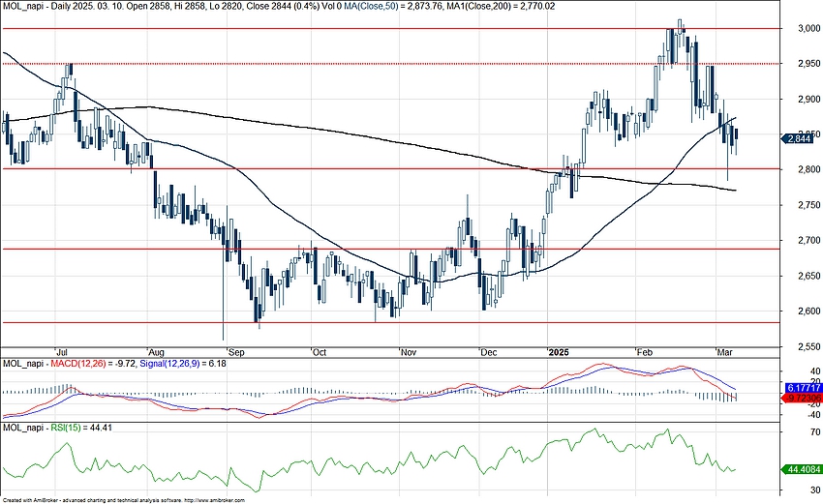Viewport: 823px width, 504px height.
Task: Click the Nov month marker on time axis
Action: point(408,352)
